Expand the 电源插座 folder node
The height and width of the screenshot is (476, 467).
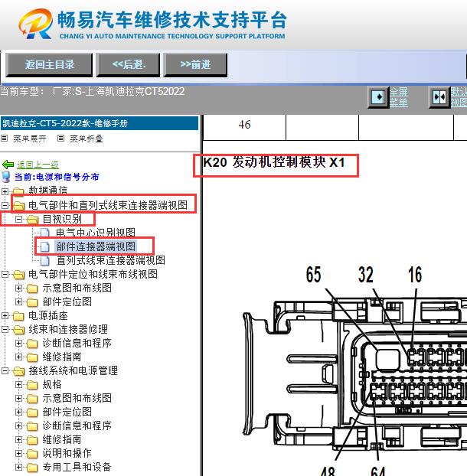(x=5, y=315)
